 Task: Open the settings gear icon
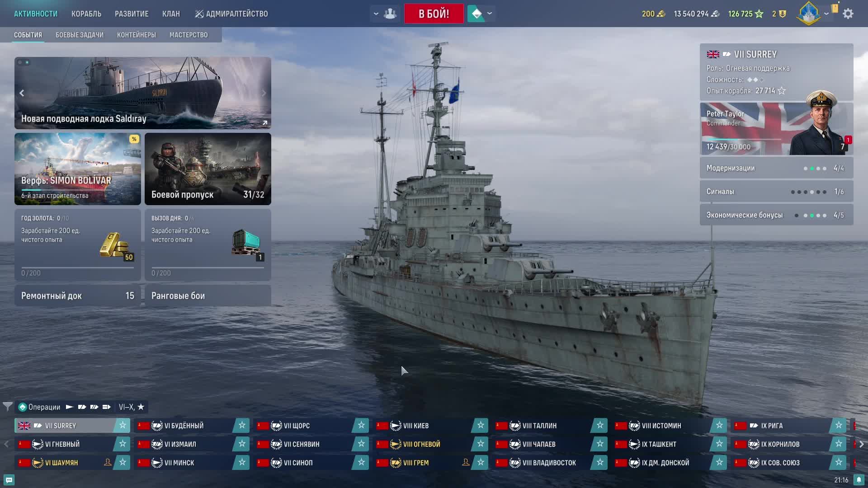point(848,14)
